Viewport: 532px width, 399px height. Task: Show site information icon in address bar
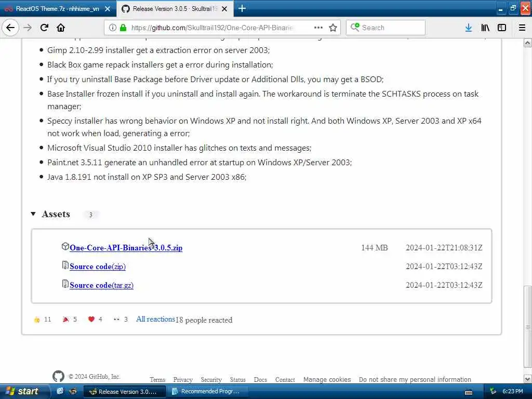pos(112,28)
